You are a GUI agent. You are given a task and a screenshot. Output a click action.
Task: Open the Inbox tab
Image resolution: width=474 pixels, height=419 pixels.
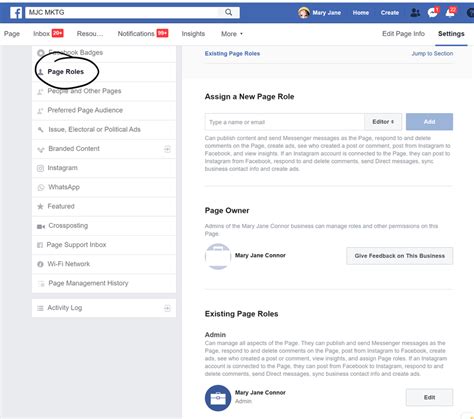(48, 34)
